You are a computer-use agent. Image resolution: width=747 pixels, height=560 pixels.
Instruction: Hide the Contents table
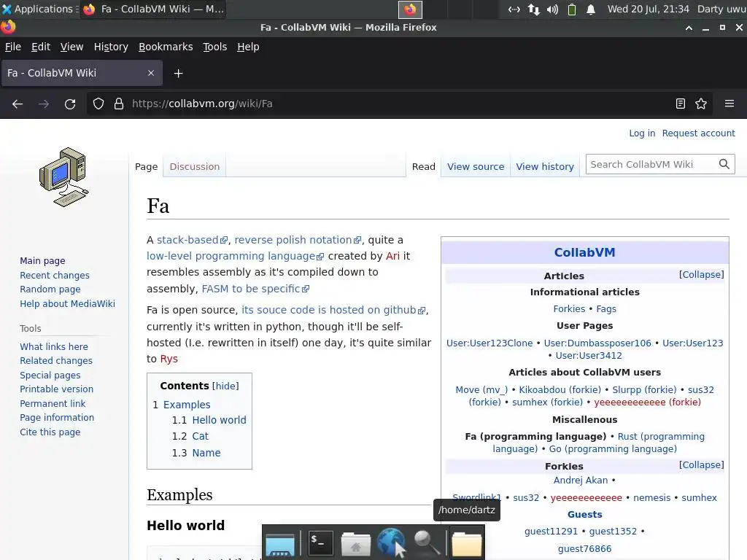[x=225, y=386]
